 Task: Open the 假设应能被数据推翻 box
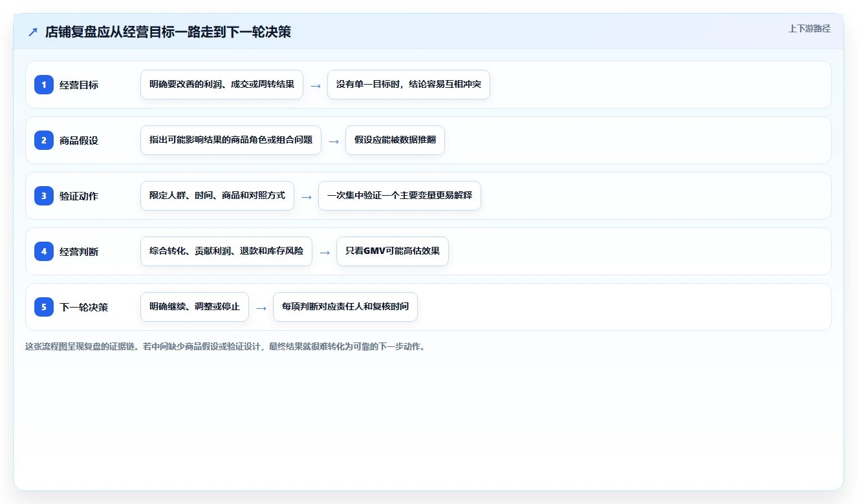[x=395, y=140]
